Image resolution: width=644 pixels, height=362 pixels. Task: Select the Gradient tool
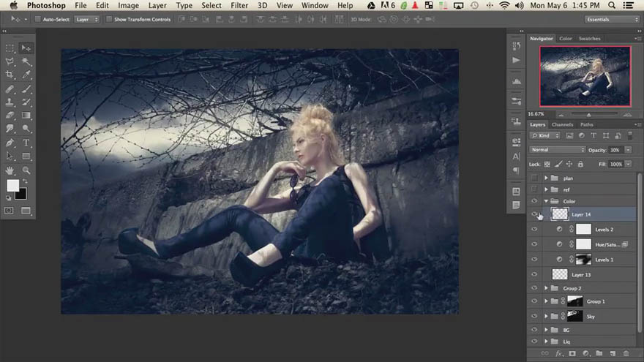(26, 116)
